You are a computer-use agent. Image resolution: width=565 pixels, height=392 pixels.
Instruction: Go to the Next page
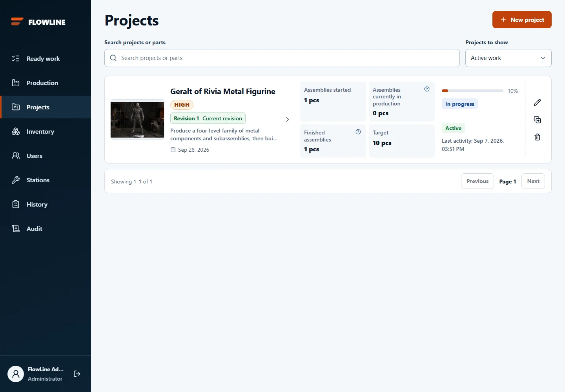click(533, 181)
